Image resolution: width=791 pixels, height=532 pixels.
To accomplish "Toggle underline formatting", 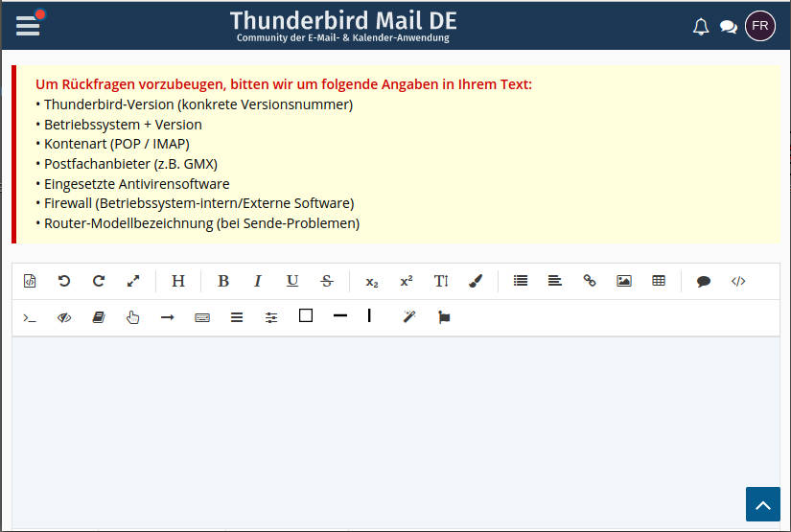I will [292, 281].
